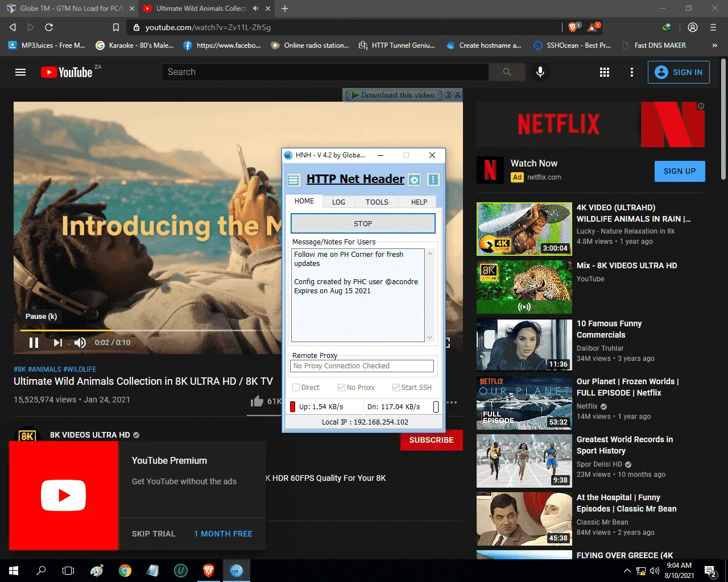The width and height of the screenshot is (728, 582).
Task: Click the Remote Proxy text field
Action: tap(362, 366)
